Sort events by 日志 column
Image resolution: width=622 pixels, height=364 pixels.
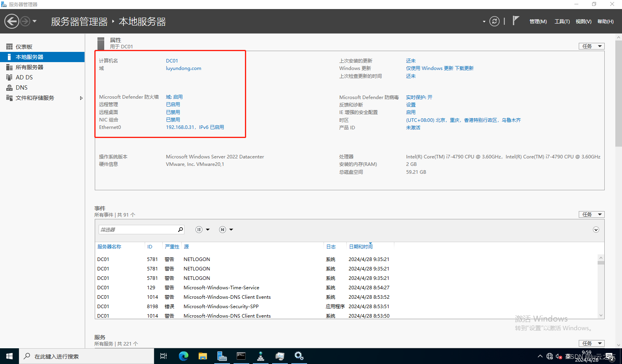click(x=331, y=247)
